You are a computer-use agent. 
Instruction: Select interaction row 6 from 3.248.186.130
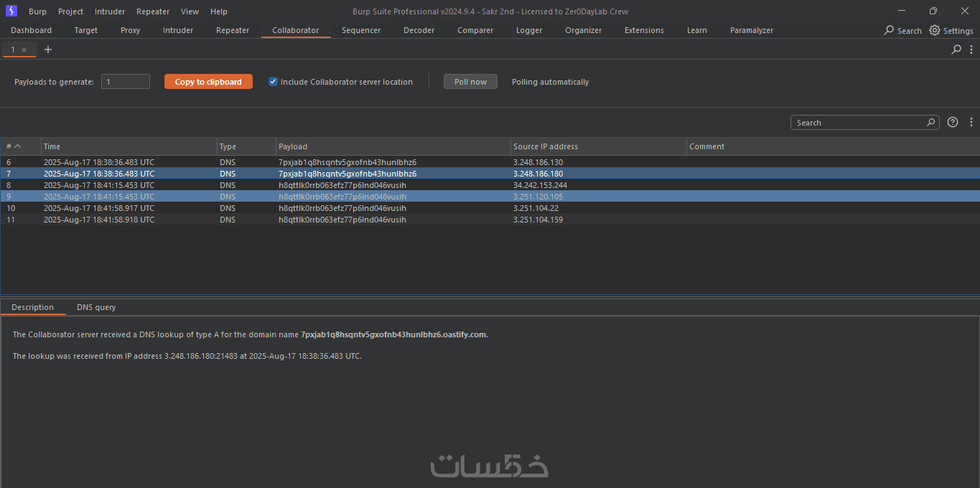(490, 162)
